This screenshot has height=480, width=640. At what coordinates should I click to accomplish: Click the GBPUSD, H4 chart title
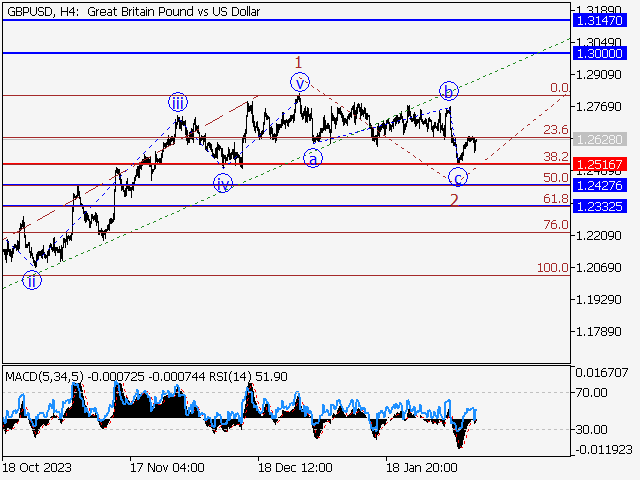pos(133,12)
